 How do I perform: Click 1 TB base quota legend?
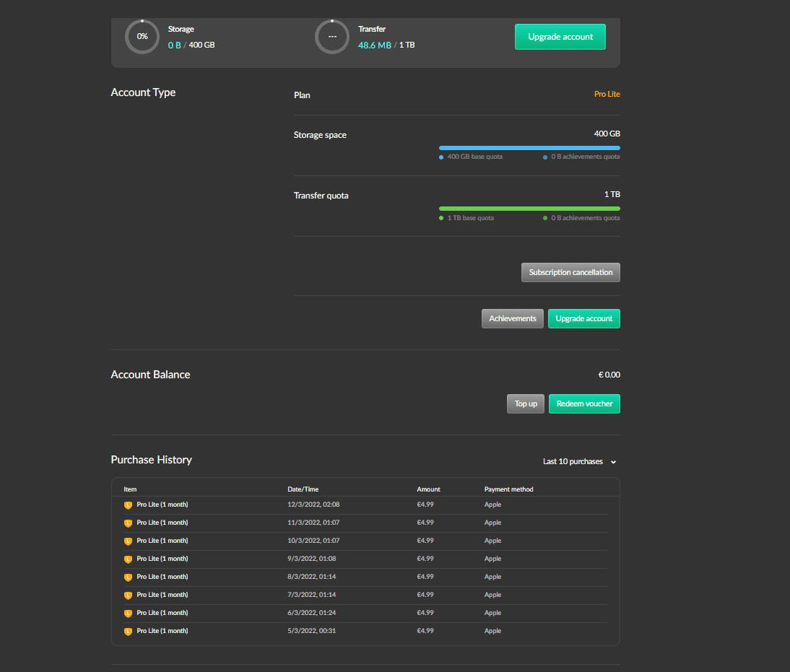tap(471, 218)
